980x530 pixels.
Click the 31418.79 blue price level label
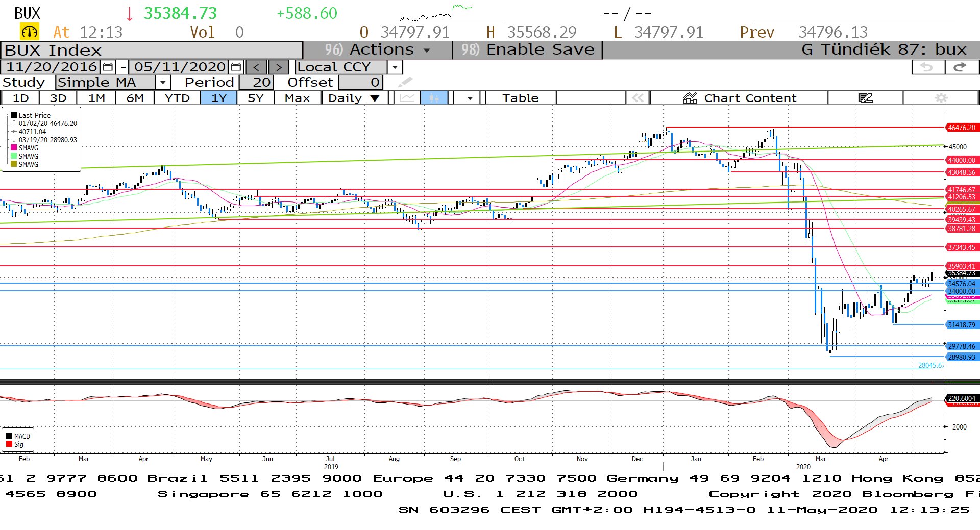[x=962, y=325]
